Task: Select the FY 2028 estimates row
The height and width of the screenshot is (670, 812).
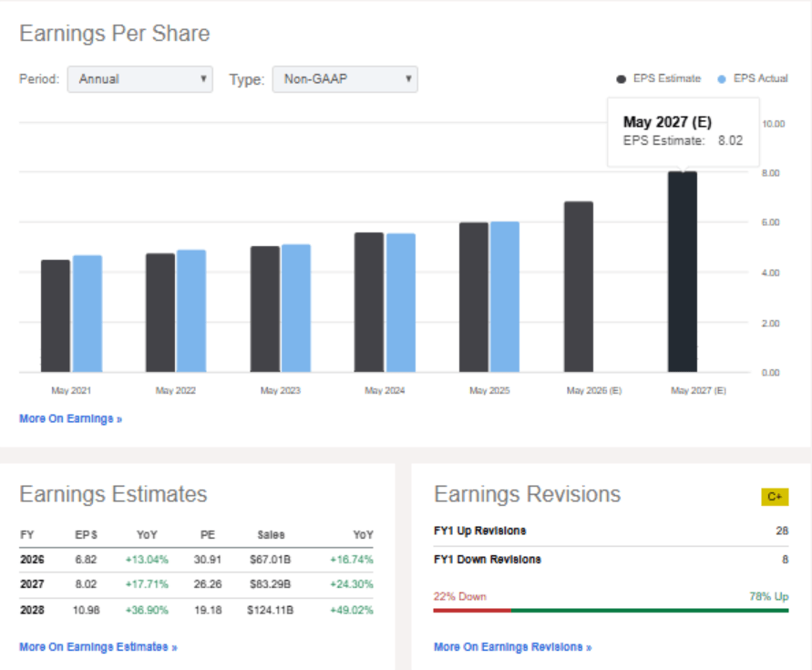Action: tap(196, 610)
